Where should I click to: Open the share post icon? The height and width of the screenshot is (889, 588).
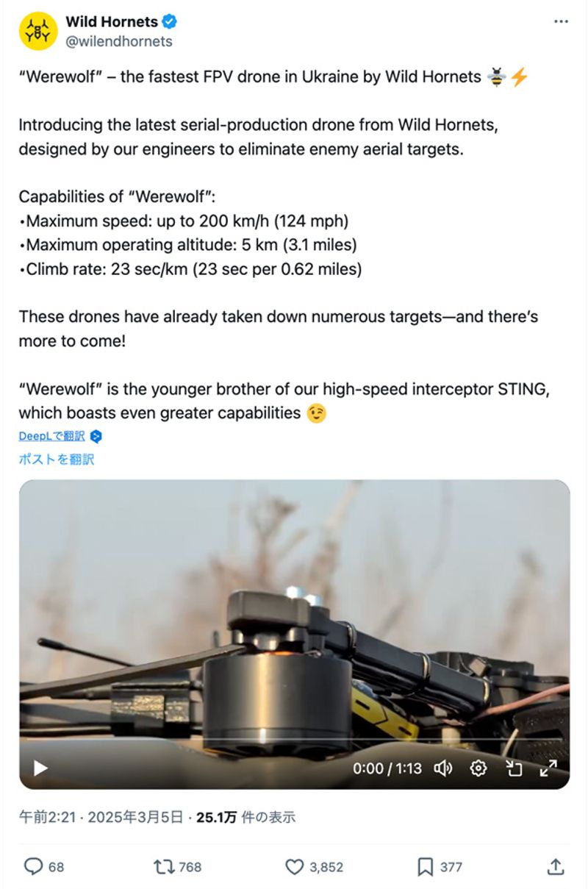pos(556,867)
